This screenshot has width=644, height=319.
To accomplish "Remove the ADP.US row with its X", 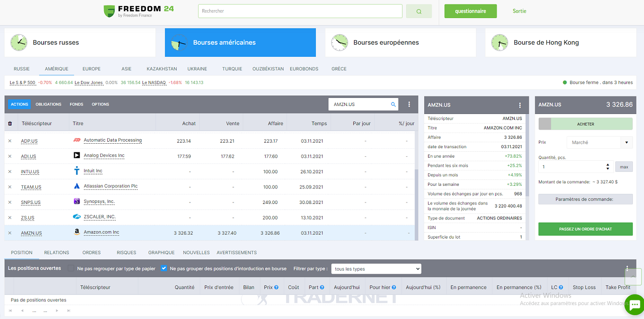I will click(10, 141).
